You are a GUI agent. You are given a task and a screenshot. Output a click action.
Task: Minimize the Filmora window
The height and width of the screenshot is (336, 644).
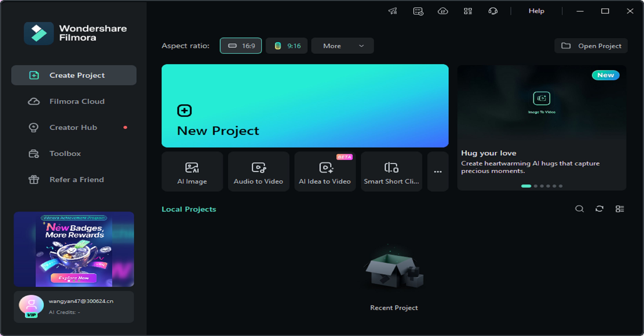(x=580, y=11)
